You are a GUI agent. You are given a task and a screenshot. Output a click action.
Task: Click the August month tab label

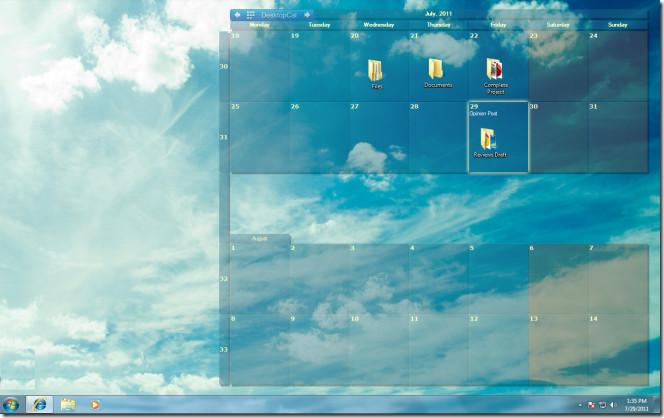260,239
